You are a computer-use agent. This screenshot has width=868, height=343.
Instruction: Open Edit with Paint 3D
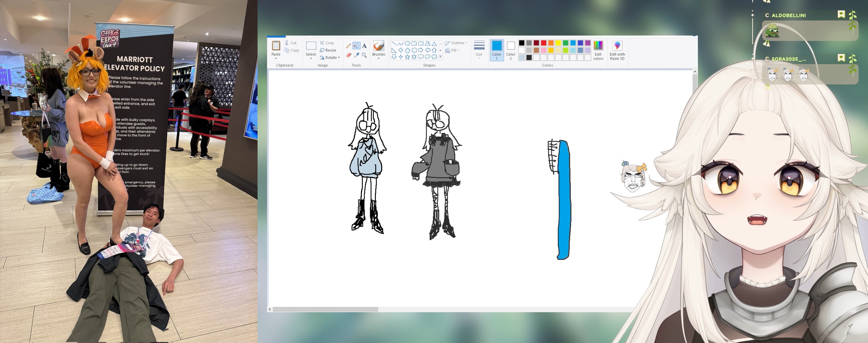(617, 50)
